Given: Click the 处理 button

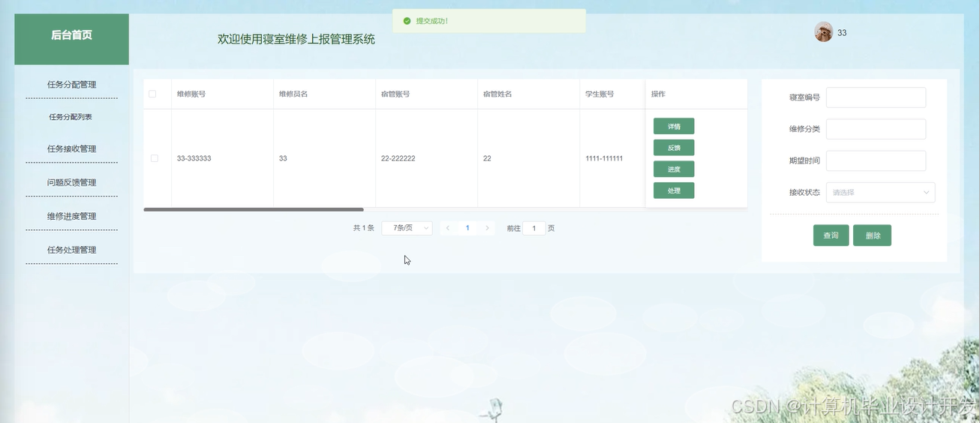Looking at the screenshot, I should coord(674,190).
